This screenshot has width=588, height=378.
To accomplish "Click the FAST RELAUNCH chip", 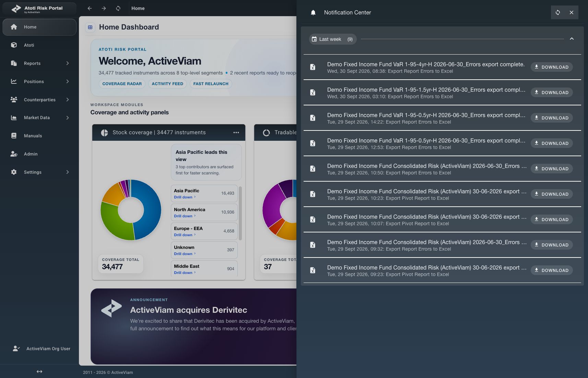I will [211, 84].
